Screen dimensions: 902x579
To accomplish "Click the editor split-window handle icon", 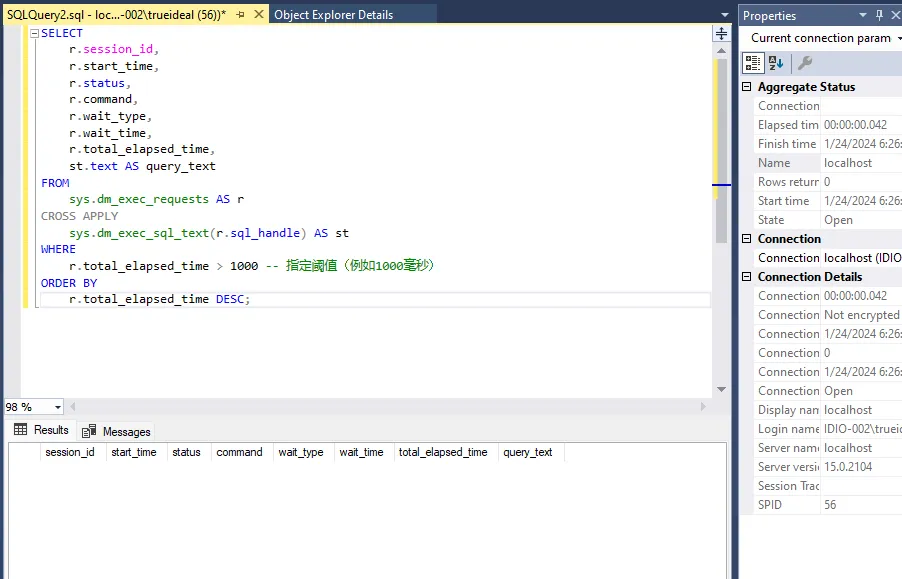I will point(721,33).
